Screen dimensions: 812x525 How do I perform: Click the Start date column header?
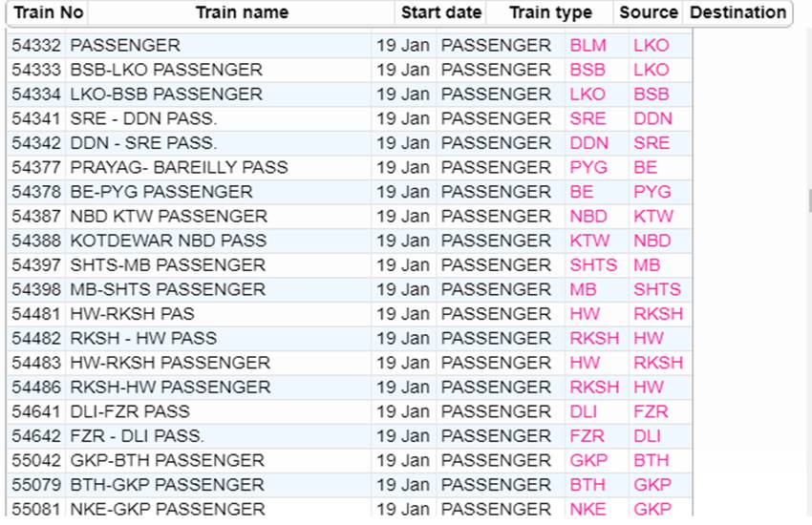[x=441, y=12]
